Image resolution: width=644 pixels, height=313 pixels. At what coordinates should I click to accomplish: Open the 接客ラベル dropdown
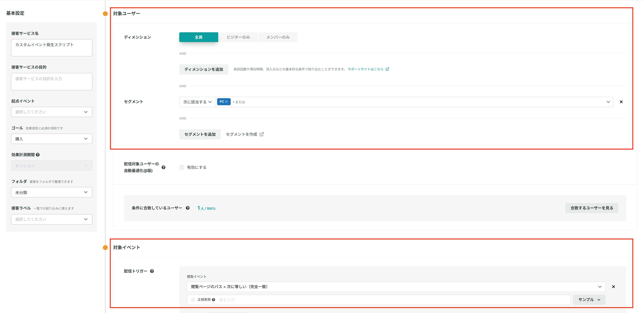tap(52, 219)
